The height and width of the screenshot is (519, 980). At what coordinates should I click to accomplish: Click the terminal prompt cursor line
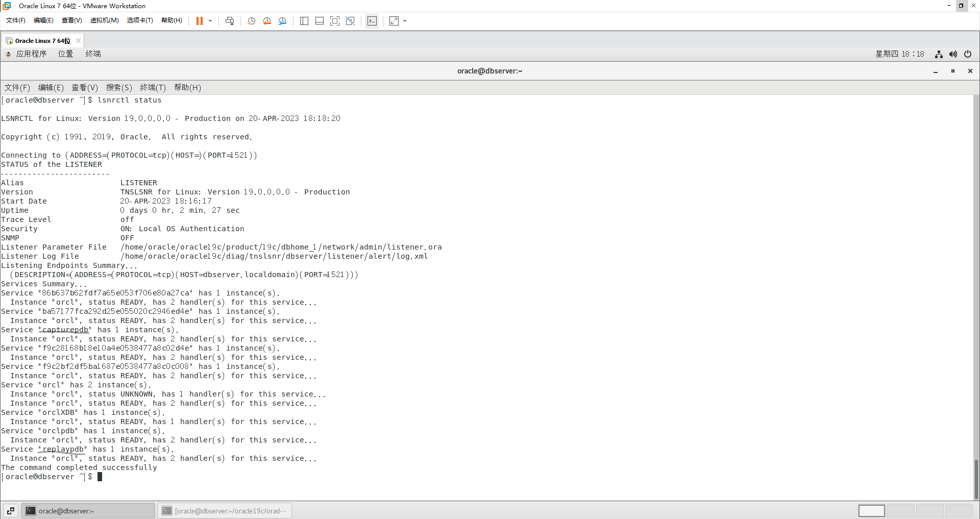[52, 477]
